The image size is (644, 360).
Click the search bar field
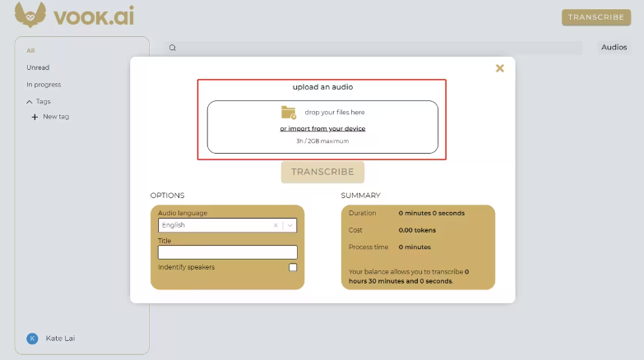pos(373,48)
